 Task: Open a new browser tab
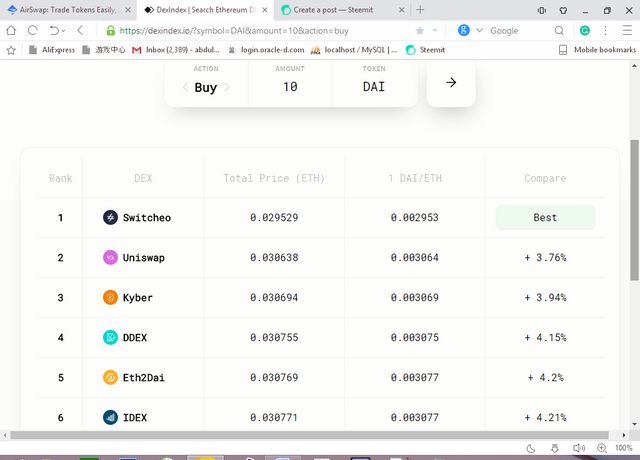point(420,10)
